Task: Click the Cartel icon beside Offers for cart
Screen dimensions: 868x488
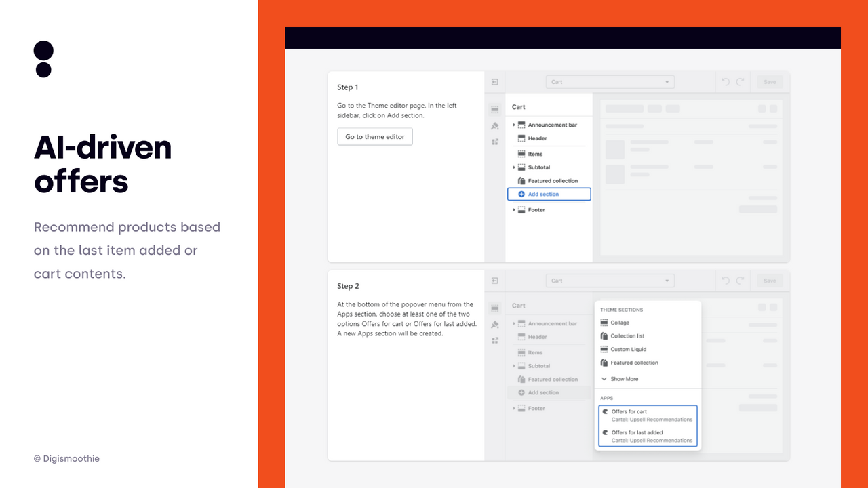Action: 604,411
